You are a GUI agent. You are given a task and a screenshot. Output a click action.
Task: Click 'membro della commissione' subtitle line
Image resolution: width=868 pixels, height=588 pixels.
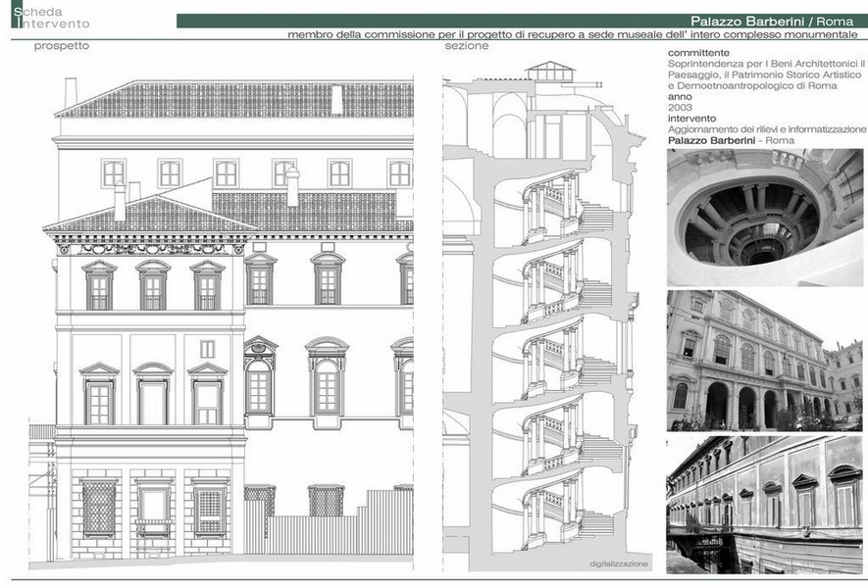point(573,34)
